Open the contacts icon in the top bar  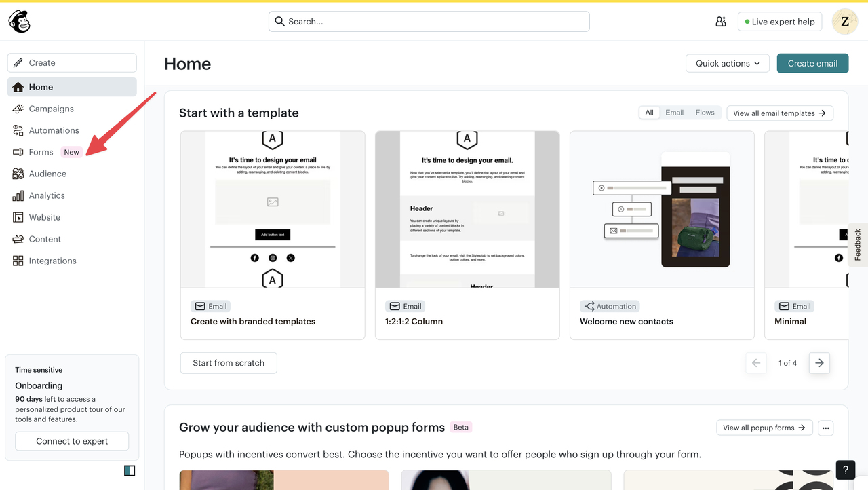click(x=720, y=21)
